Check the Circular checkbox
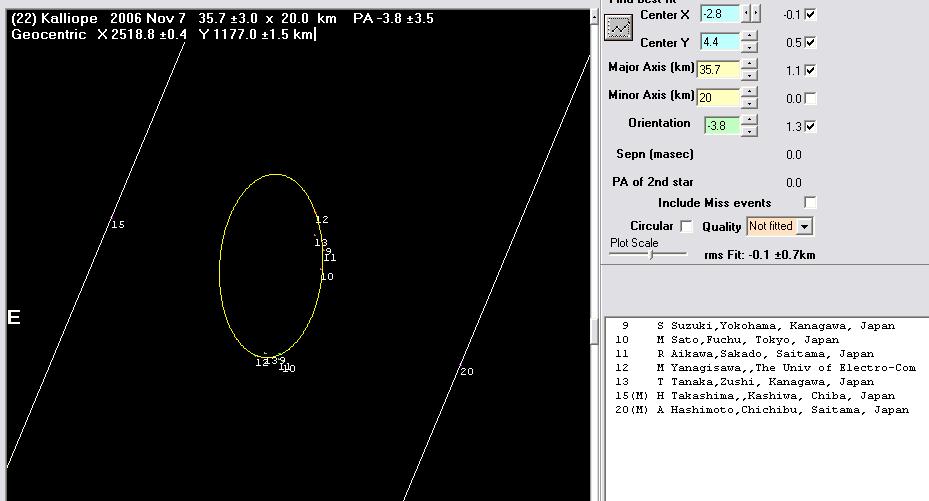 pos(686,226)
